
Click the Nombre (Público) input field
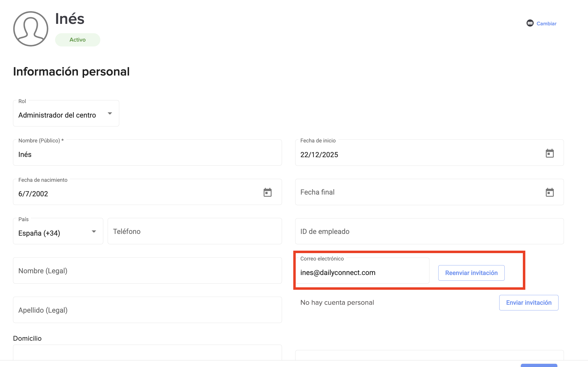(147, 154)
